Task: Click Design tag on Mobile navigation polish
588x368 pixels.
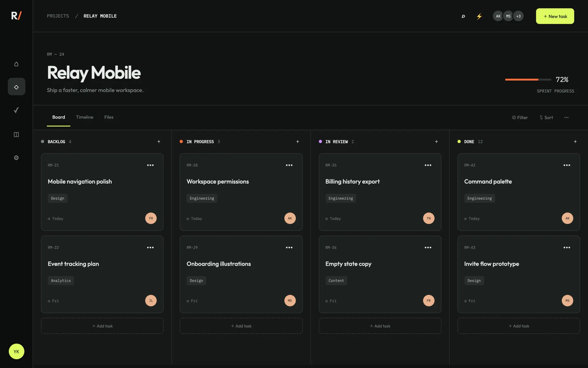Action: [58, 198]
